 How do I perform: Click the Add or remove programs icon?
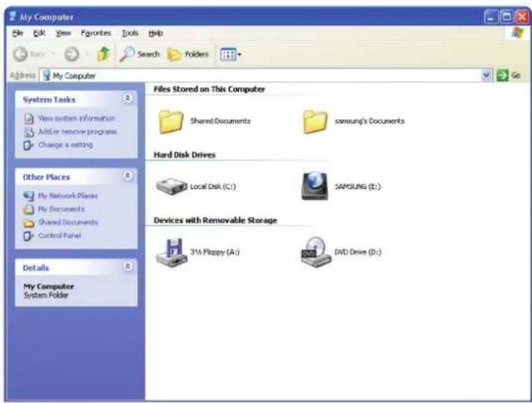(29, 132)
